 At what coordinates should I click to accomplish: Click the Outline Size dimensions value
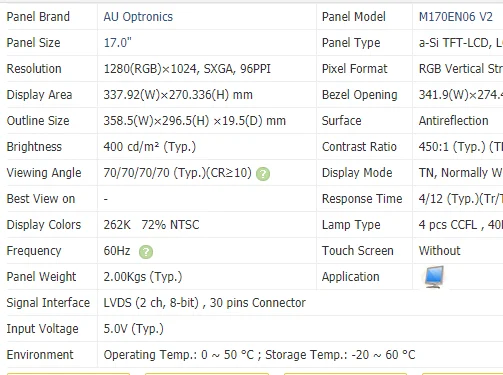tap(195, 121)
